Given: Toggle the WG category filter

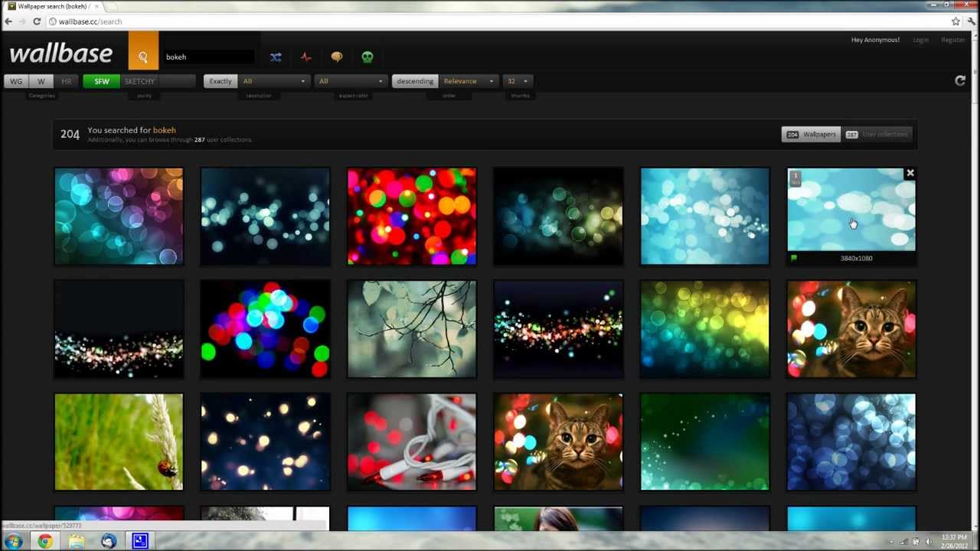Looking at the screenshot, I should tap(16, 81).
